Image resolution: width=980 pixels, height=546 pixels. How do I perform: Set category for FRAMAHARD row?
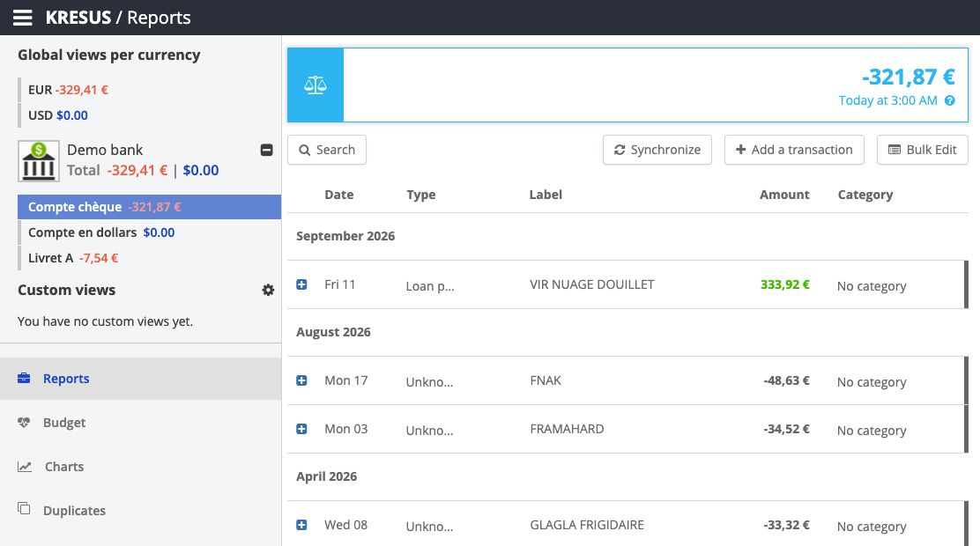(872, 431)
